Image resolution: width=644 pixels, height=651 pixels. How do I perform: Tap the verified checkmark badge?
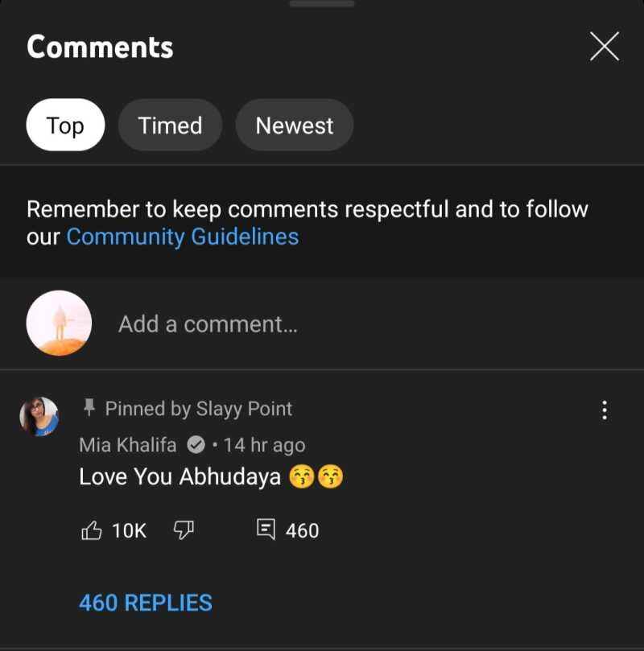pyautogui.click(x=196, y=445)
